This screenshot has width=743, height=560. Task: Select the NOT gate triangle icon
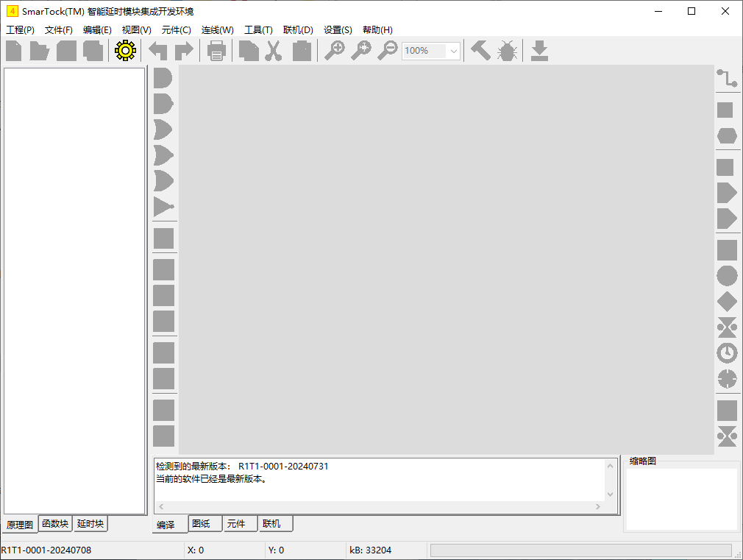coord(164,207)
